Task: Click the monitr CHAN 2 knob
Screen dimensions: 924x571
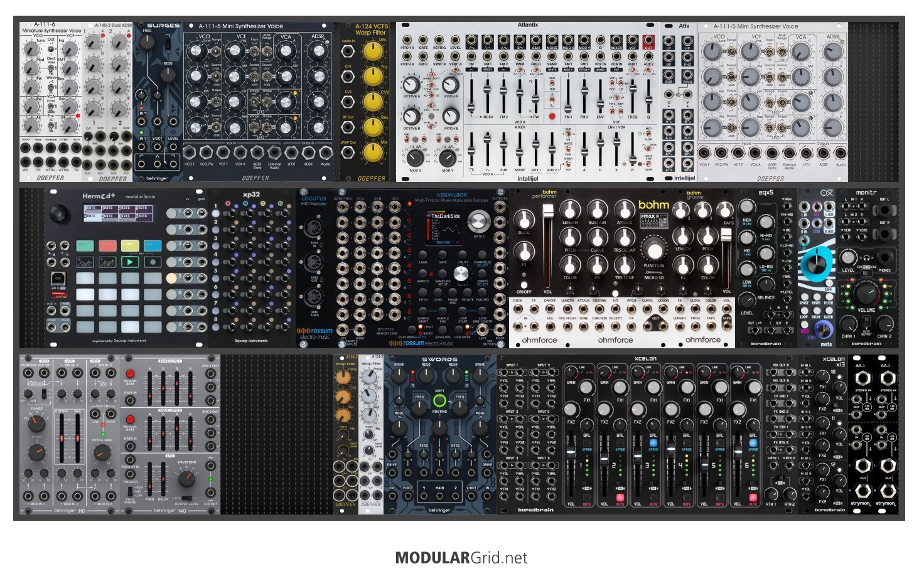Action: 884,323
